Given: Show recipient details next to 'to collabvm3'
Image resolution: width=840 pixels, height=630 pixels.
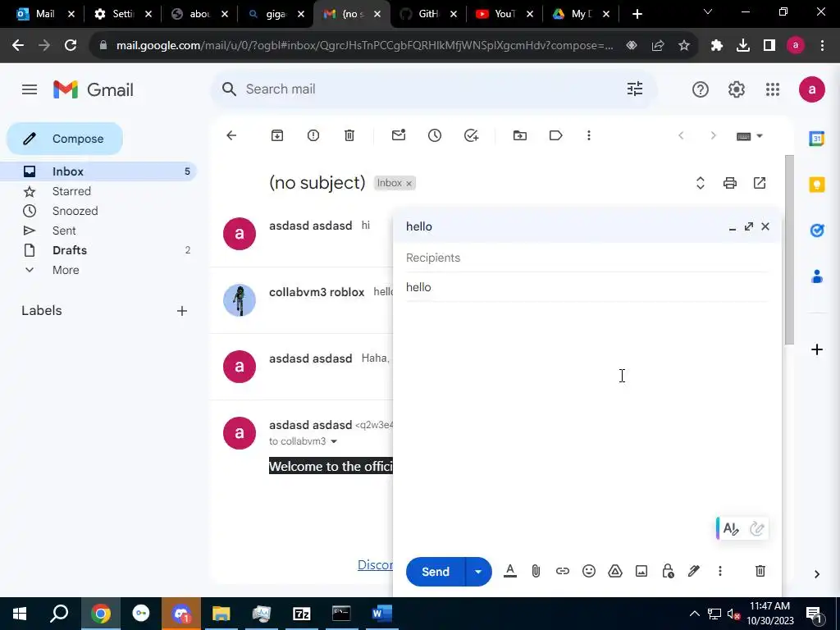Looking at the screenshot, I should point(334,441).
